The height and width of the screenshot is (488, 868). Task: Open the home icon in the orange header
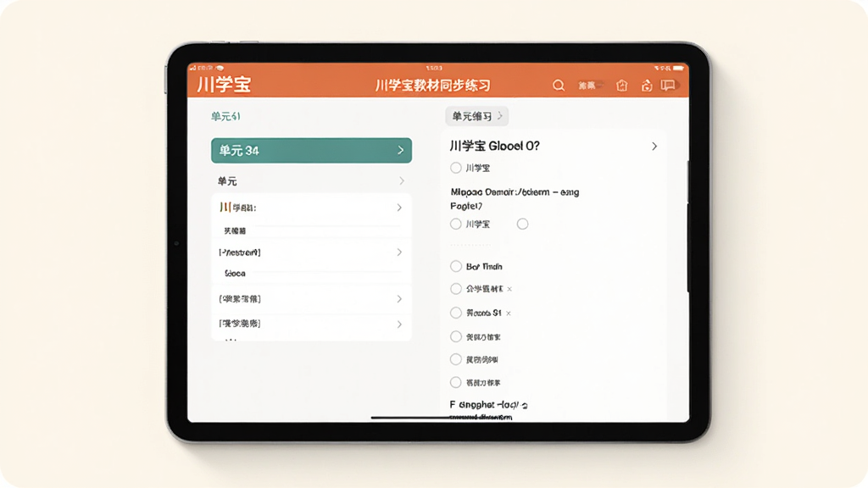[622, 86]
